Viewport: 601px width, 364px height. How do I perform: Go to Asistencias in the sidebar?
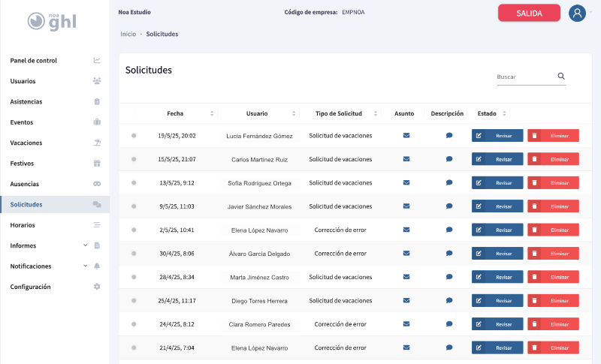pos(26,101)
